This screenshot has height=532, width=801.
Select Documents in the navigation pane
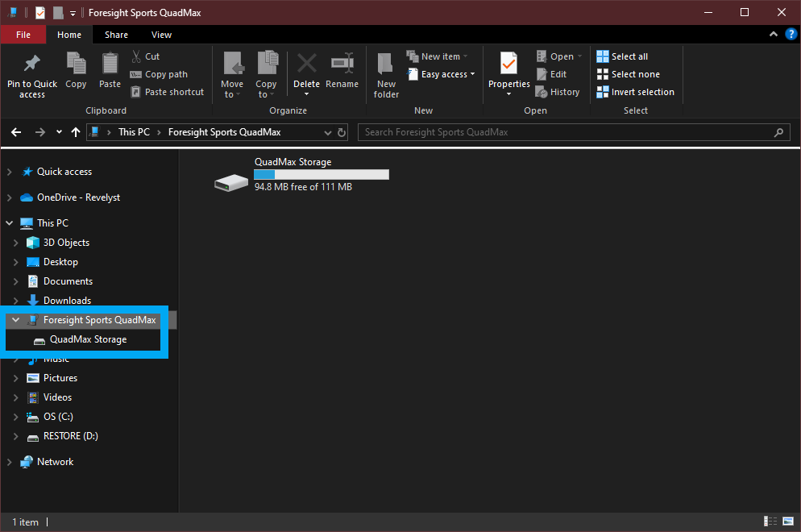tap(68, 281)
